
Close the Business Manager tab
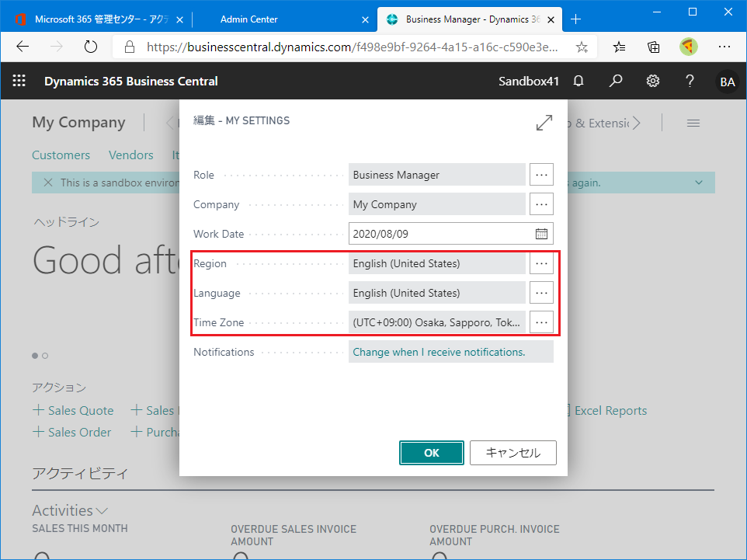click(551, 19)
